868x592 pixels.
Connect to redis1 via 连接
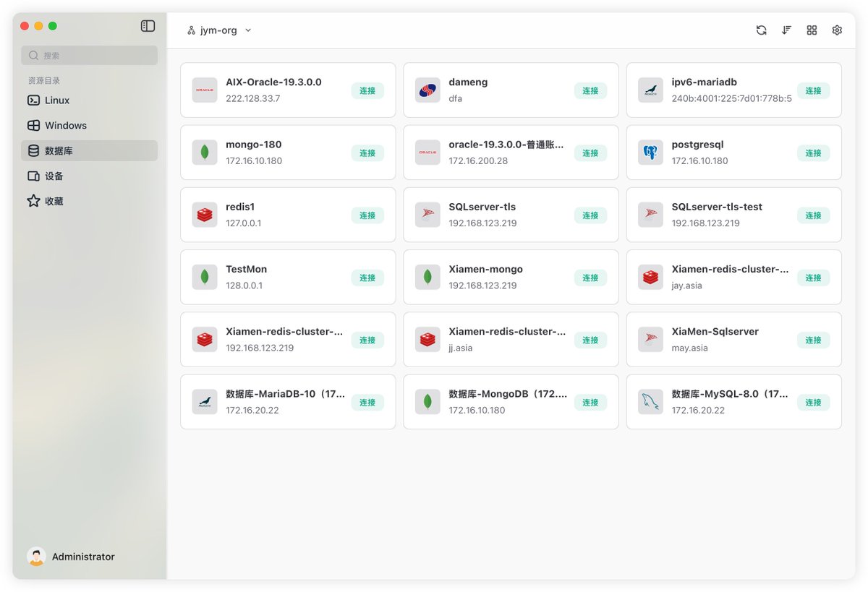click(367, 215)
